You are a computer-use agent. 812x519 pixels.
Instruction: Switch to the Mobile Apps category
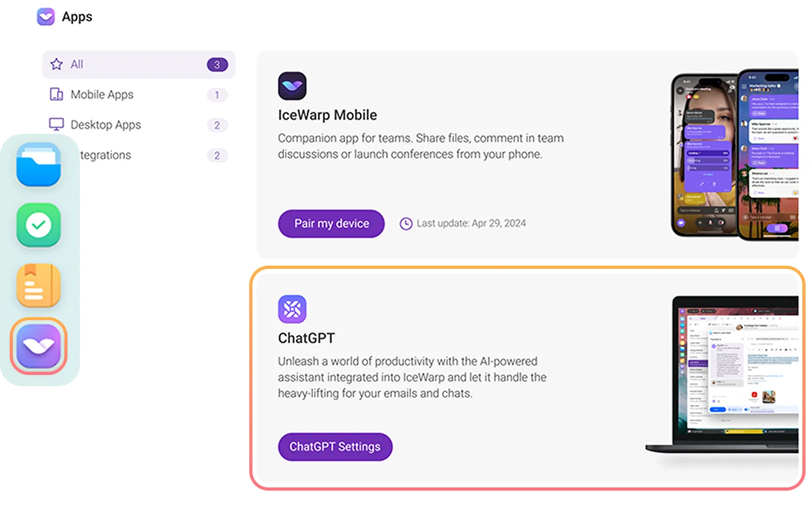pos(101,94)
